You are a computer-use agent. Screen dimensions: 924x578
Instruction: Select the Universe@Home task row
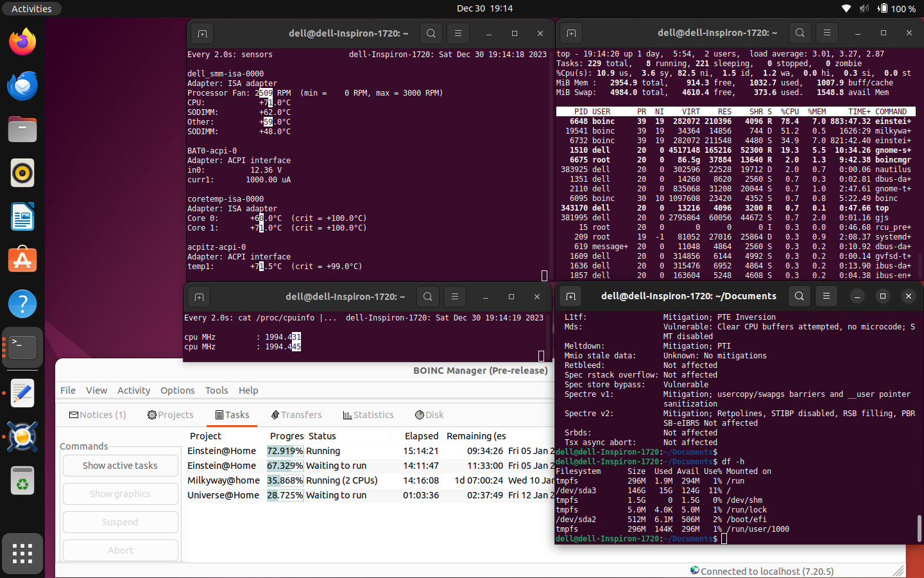click(x=369, y=495)
